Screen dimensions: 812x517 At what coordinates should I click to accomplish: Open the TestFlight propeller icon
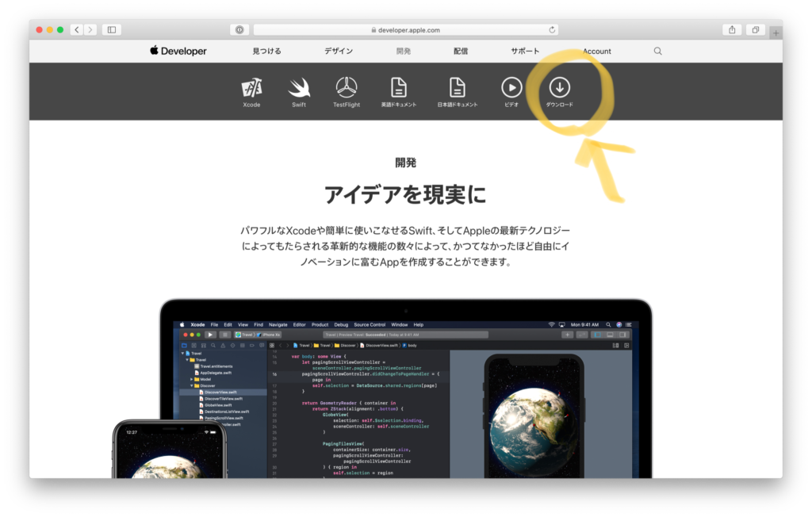coord(346,88)
